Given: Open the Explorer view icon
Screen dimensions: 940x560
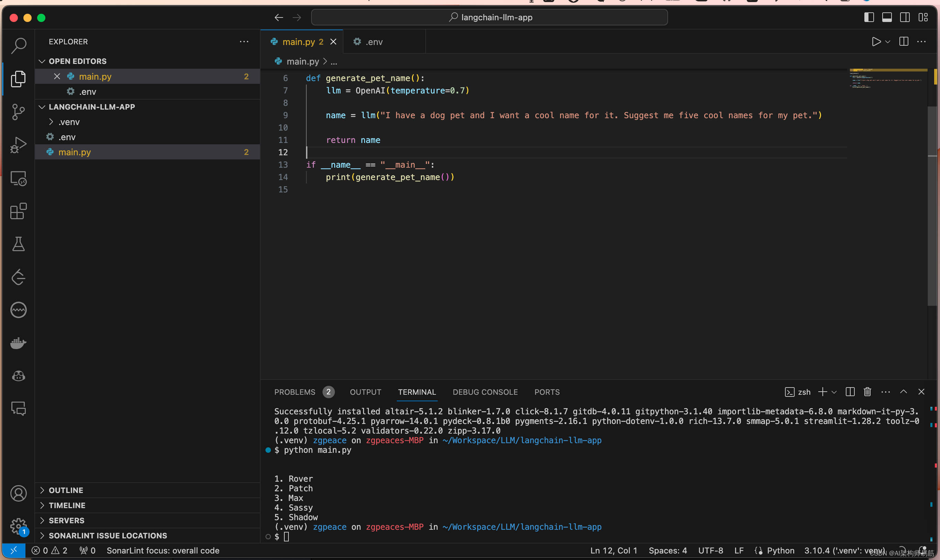Looking at the screenshot, I should click(19, 78).
